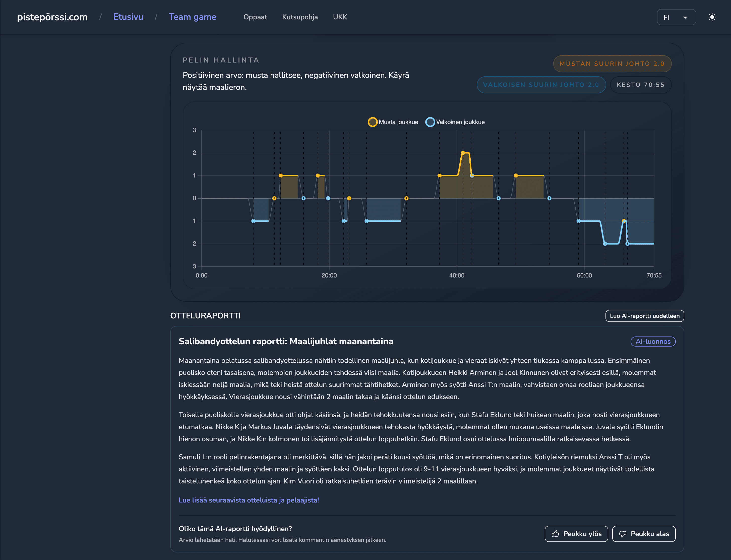Viewport: 731px width, 560px height.
Task: Click Luo AI-raportti uudelleen button
Action: click(x=644, y=316)
